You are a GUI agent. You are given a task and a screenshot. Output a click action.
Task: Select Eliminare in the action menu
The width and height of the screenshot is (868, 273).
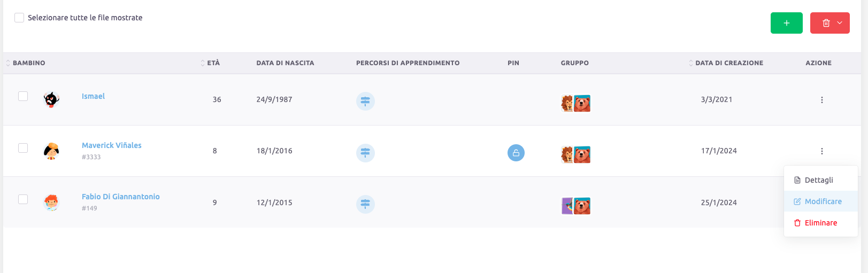pyautogui.click(x=820, y=223)
